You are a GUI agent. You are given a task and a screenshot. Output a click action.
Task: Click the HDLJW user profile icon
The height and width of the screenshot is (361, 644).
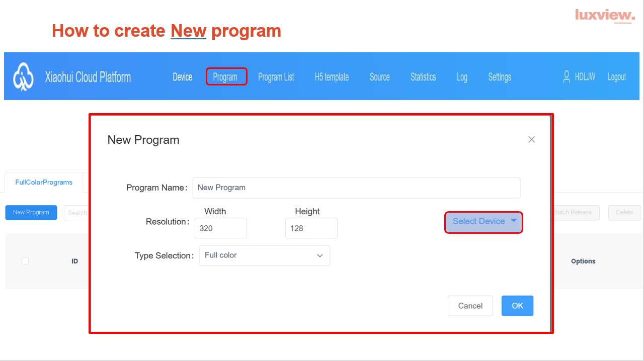pos(567,77)
